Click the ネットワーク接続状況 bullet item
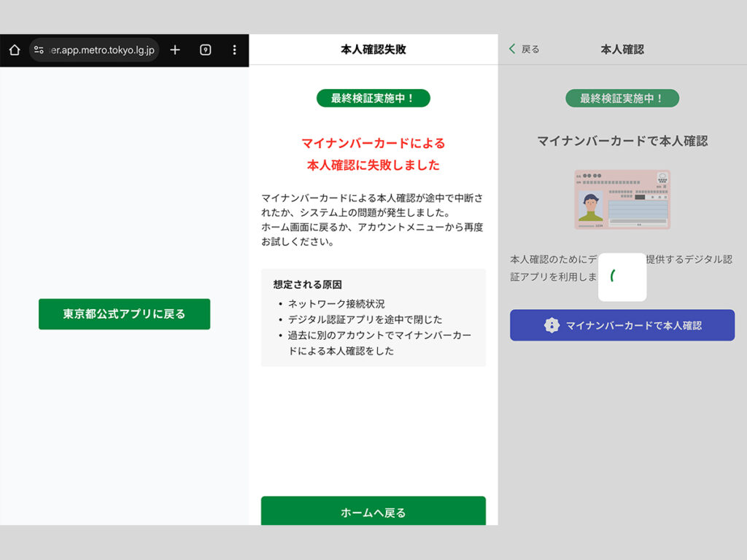747x560 pixels. point(336,303)
